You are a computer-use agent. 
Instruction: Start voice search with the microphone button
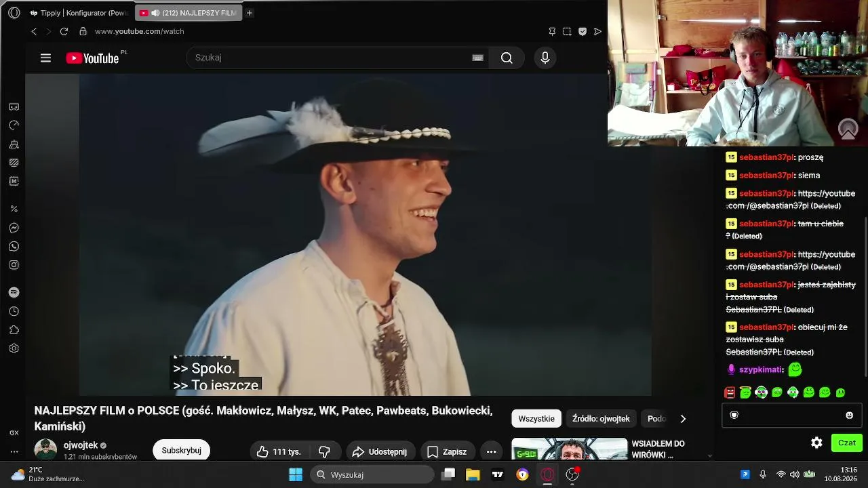[x=545, y=58]
